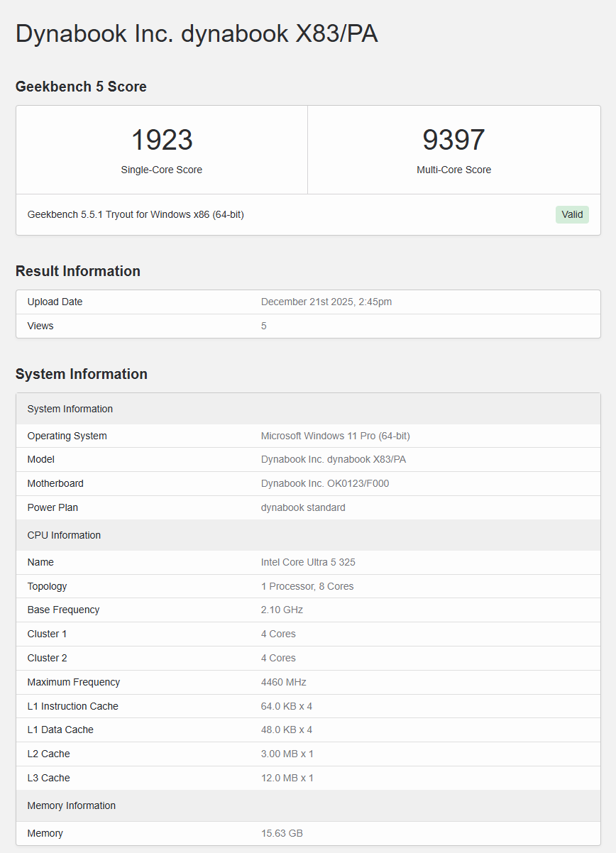Select the Single-Core Score value 1923

pos(162,140)
